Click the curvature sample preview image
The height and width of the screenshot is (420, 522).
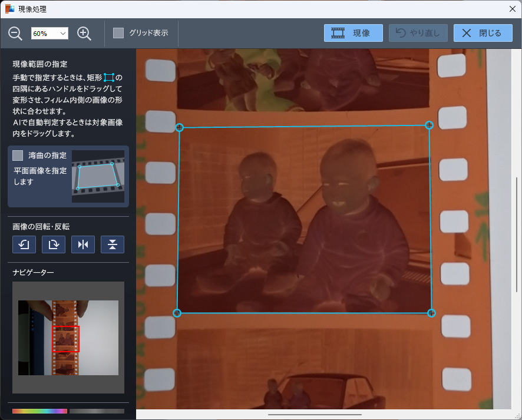click(98, 176)
